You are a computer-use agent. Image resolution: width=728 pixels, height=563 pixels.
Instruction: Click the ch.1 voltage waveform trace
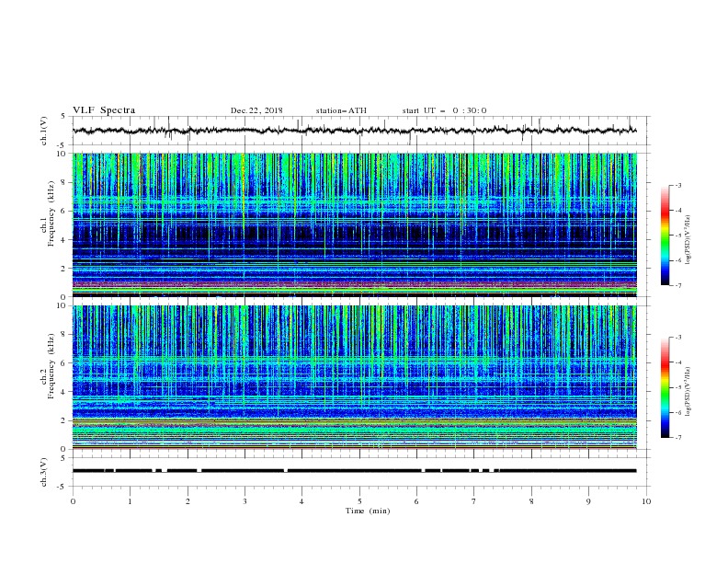355,131
